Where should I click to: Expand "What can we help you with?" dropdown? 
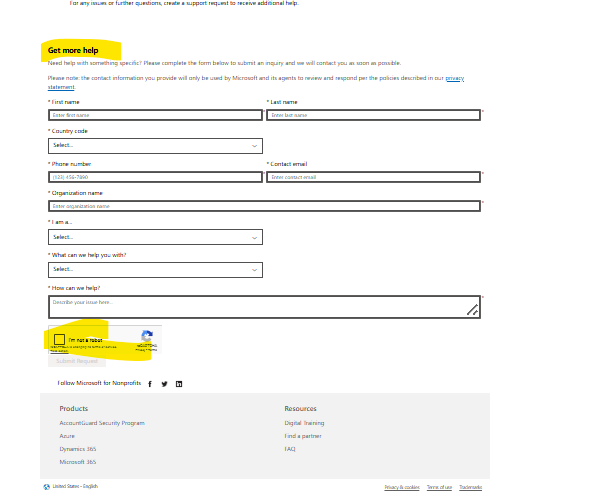tap(155, 270)
